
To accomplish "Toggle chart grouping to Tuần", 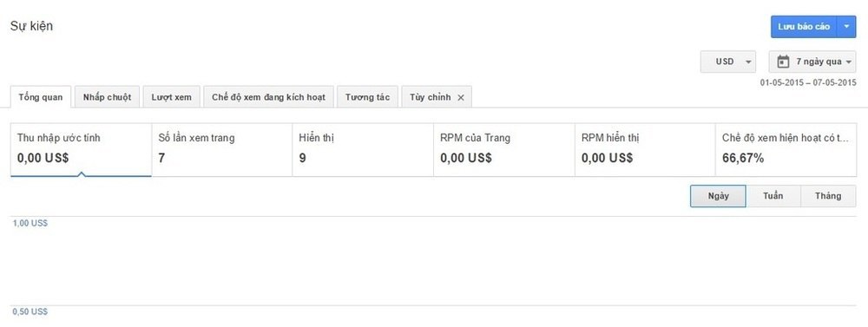I will [x=773, y=196].
